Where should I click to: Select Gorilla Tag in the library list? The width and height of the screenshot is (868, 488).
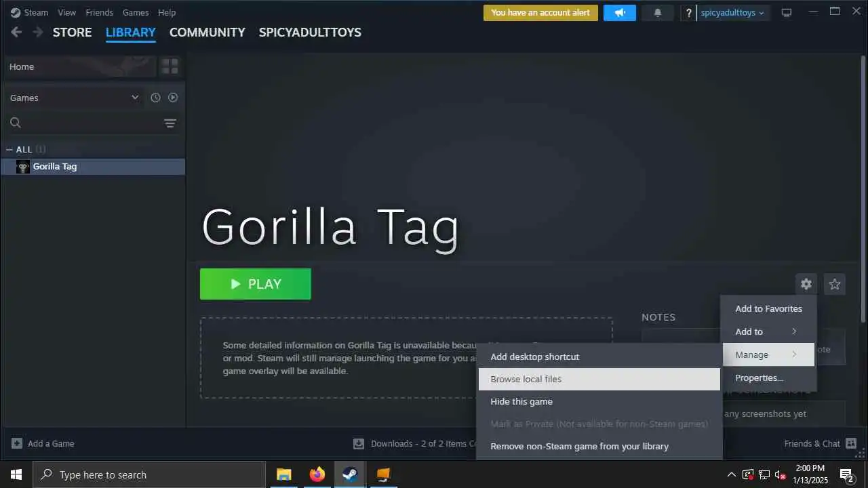(x=93, y=167)
